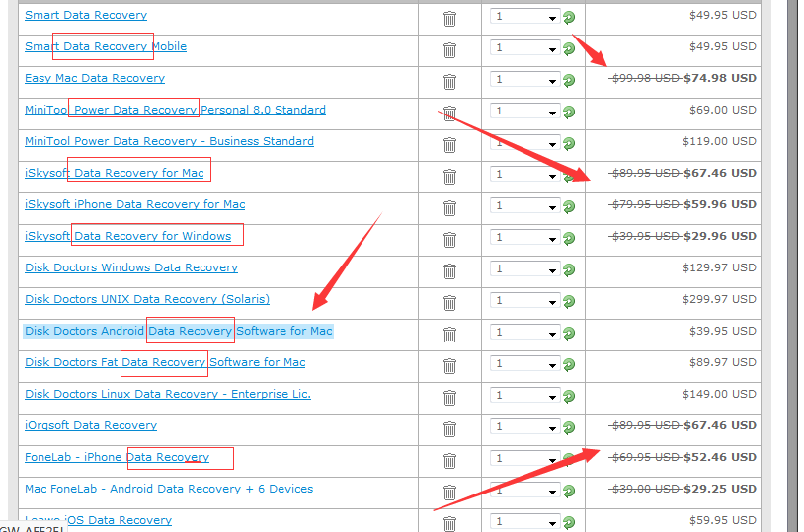Select the $119.00 USD price
Image resolution: width=804 pixels, height=532 pixels.
[x=719, y=141]
